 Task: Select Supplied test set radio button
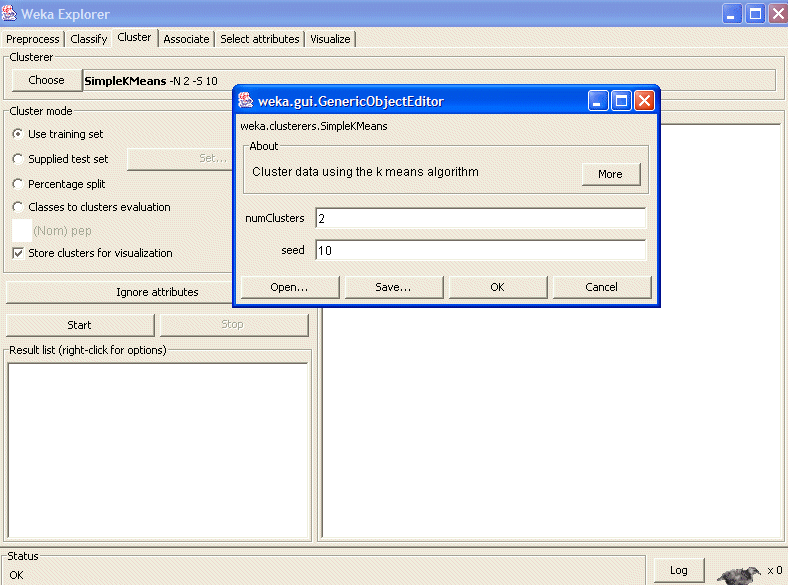coord(18,159)
